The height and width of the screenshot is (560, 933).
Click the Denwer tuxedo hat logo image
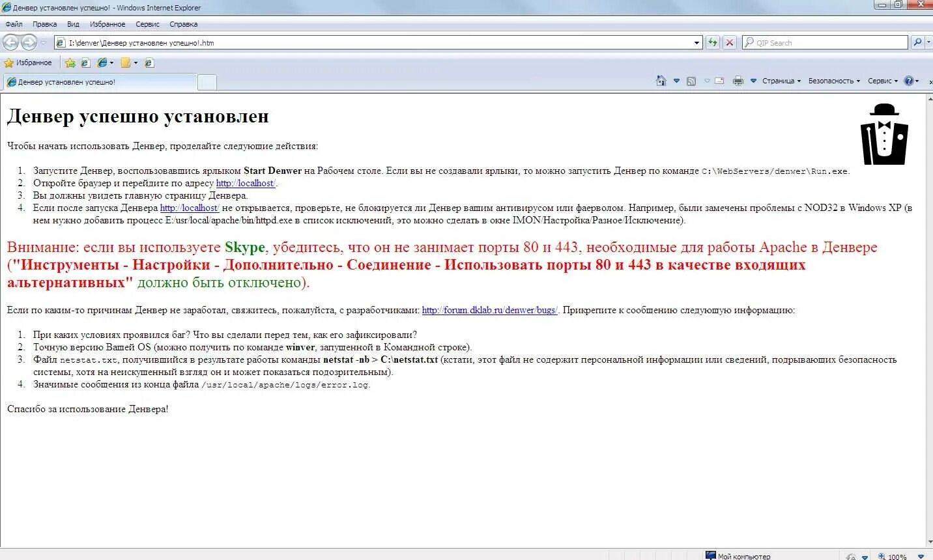pos(884,134)
